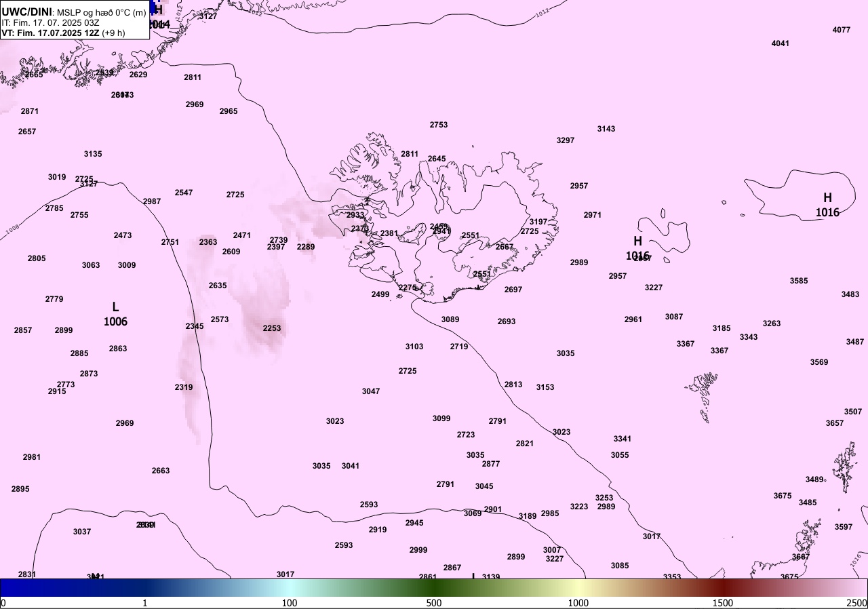Click the height value 2473

pos(123,235)
